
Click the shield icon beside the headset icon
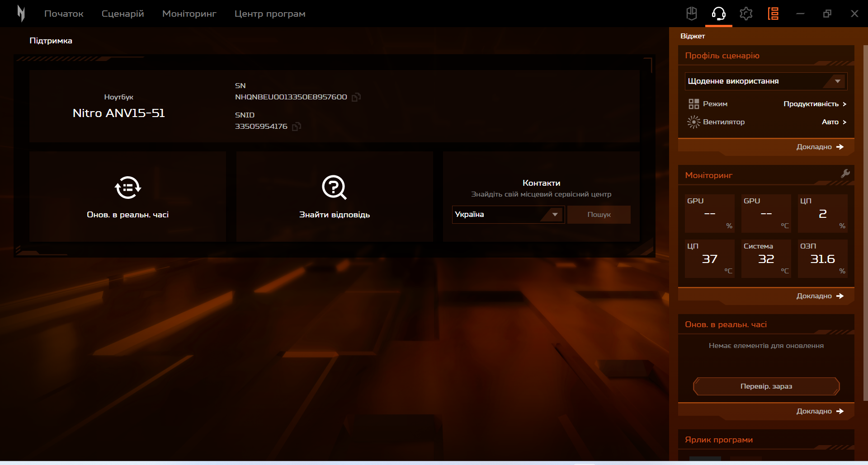692,14
